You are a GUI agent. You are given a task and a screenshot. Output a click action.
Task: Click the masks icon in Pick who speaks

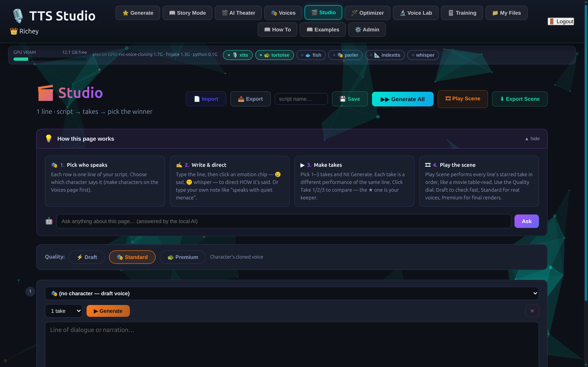[54, 165]
